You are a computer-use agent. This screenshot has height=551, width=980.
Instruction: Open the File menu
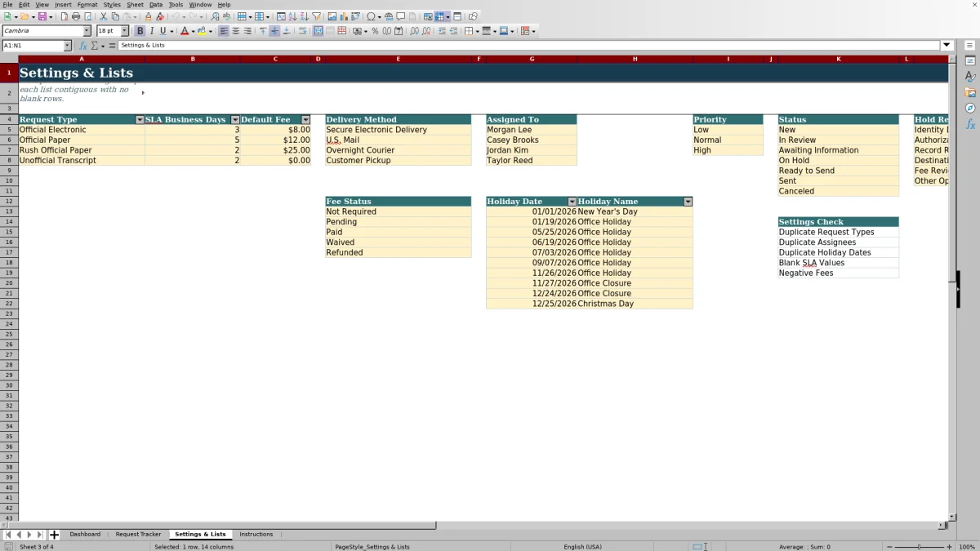pos(7,5)
